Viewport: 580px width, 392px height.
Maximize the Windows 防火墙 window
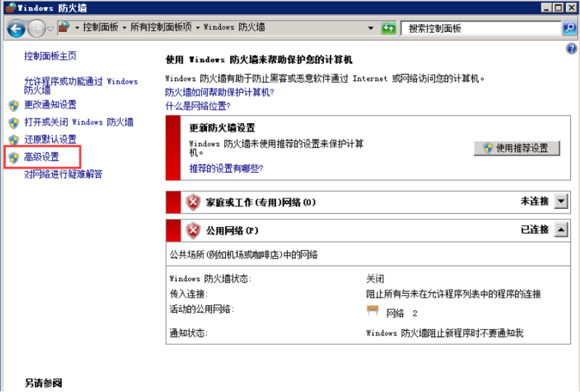(558, 8)
